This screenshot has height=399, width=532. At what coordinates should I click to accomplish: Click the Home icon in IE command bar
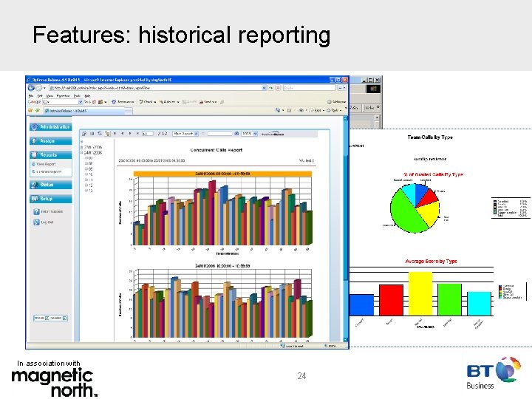coord(278,110)
